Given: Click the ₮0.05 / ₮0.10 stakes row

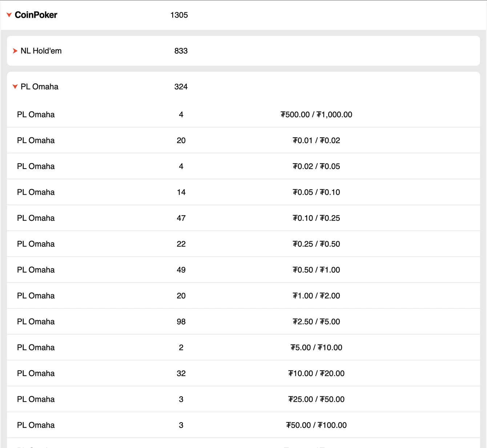Looking at the screenshot, I should [x=316, y=192].
